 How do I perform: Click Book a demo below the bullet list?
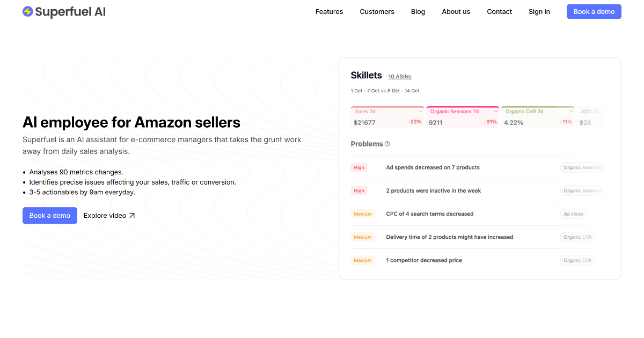(x=50, y=216)
